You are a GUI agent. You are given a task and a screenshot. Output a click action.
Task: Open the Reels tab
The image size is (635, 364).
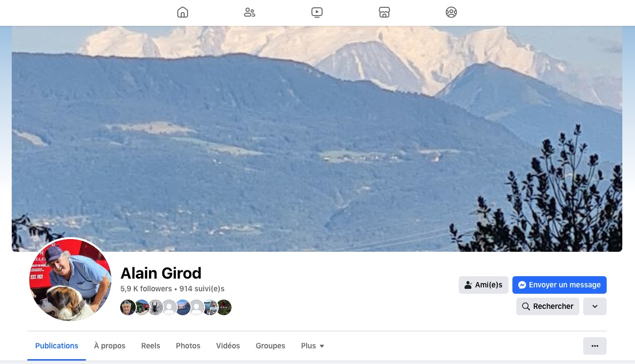[150, 346]
